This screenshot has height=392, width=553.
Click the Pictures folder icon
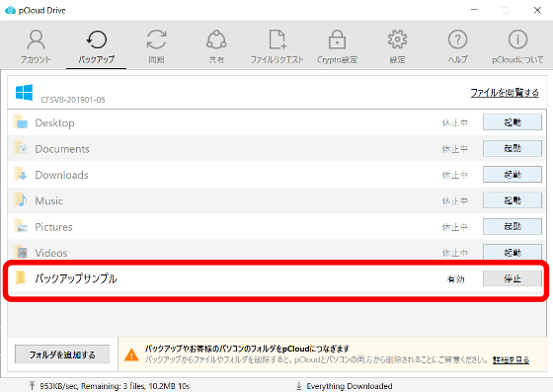pyautogui.click(x=21, y=226)
